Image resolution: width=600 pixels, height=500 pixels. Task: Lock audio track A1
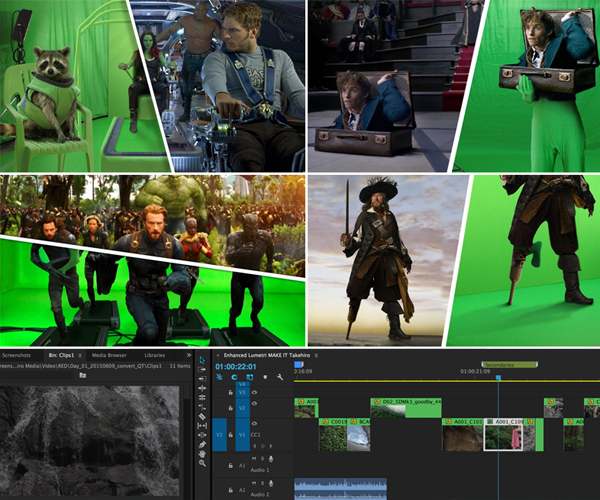coord(230,466)
